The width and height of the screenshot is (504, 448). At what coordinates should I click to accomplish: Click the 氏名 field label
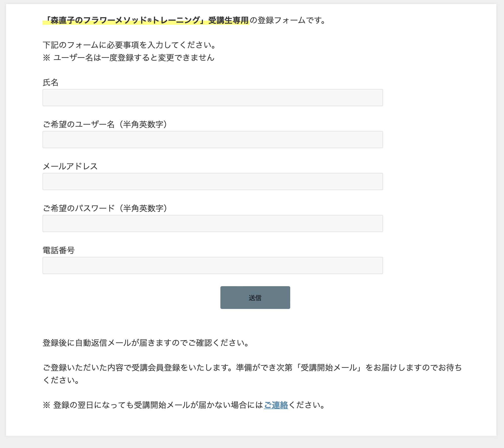[x=51, y=82]
